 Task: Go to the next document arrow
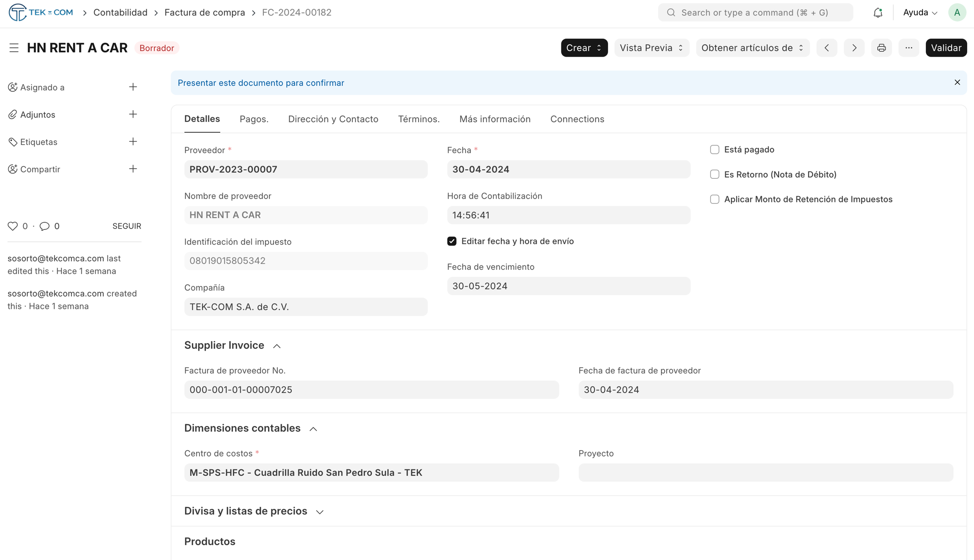coord(854,48)
